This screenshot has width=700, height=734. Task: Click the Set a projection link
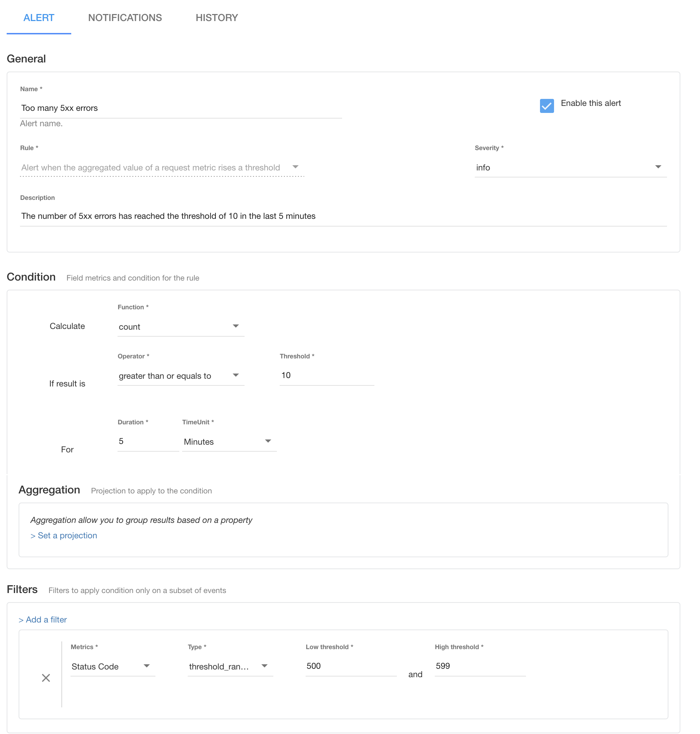(x=64, y=536)
